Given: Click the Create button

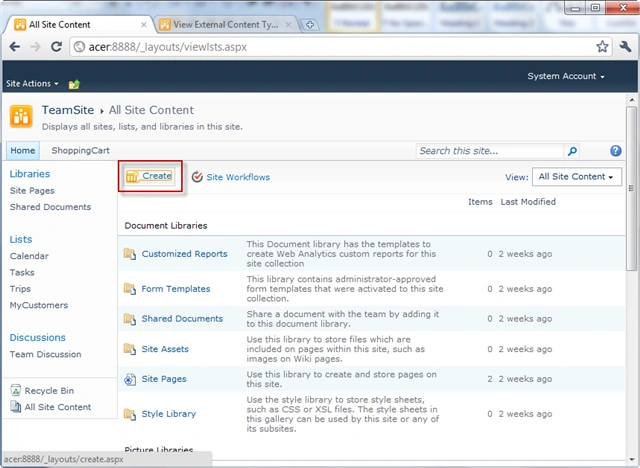Looking at the screenshot, I should tap(149, 176).
